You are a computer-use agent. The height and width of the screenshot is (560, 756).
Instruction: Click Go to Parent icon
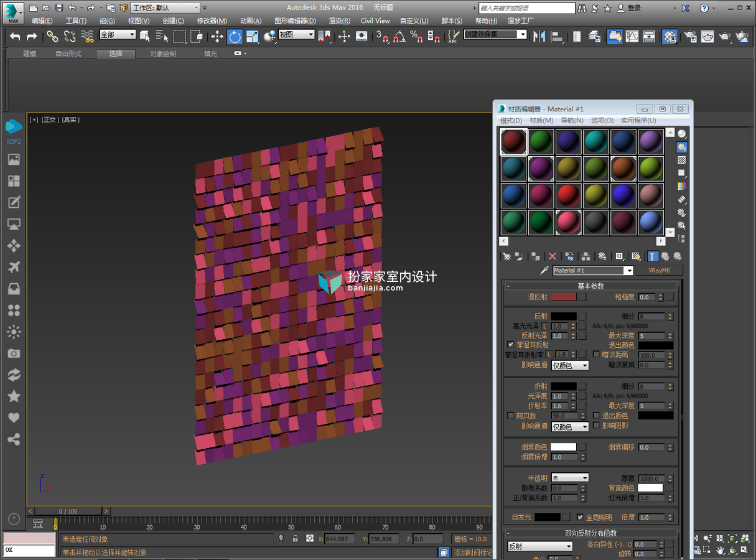[x=665, y=256]
